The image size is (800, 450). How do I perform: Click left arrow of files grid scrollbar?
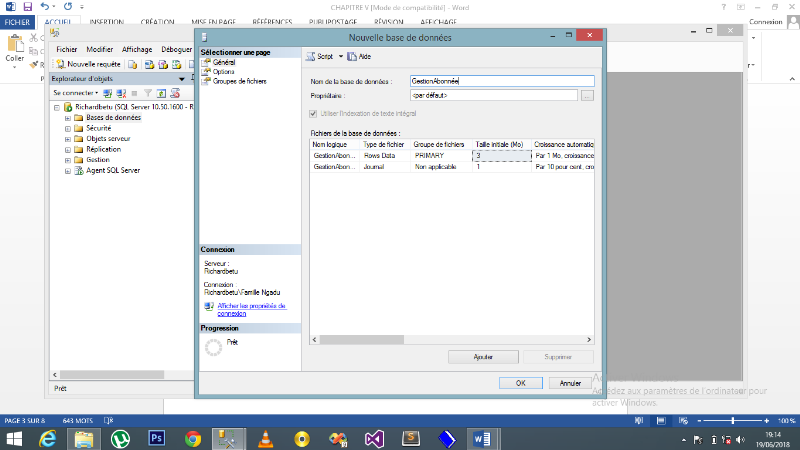point(315,340)
